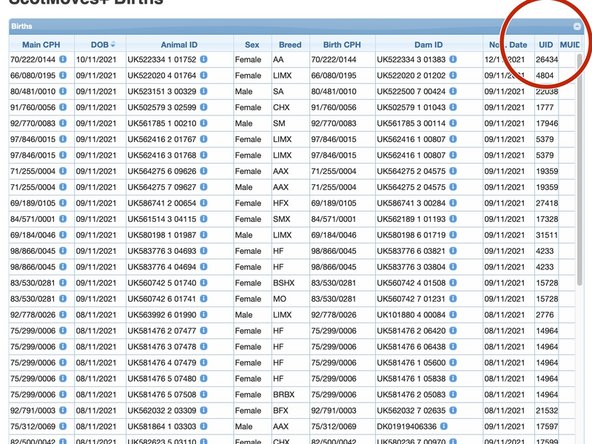Viewport: 592px width, 444px height.
Task: Click the UID column header
Action: tap(546, 45)
